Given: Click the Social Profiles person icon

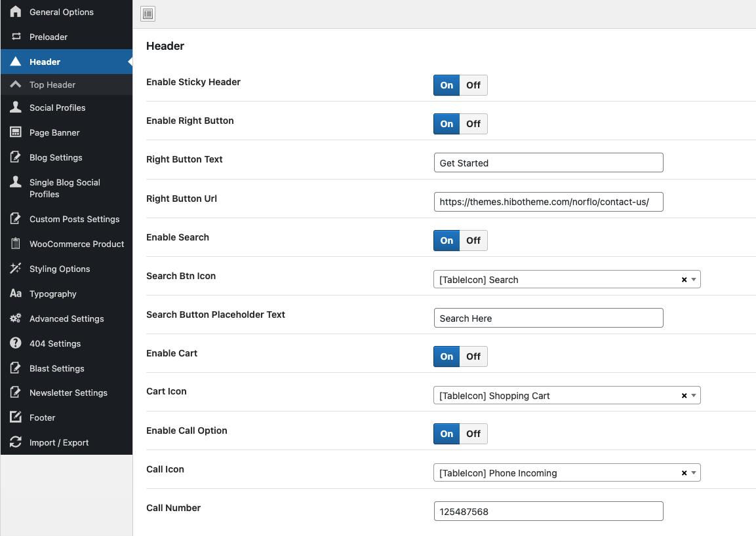Looking at the screenshot, I should pos(16,107).
